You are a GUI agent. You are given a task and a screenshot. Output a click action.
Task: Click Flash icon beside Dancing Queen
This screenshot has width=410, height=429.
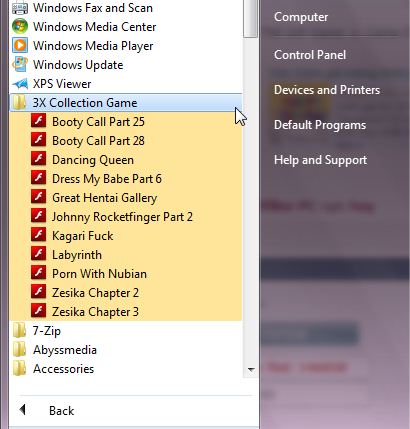point(39,159)
